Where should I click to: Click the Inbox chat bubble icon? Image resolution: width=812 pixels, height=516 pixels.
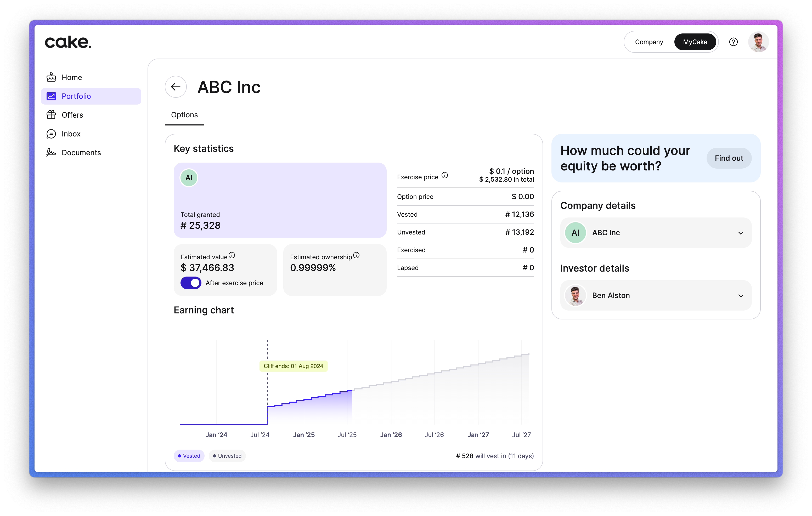(51, 134)
